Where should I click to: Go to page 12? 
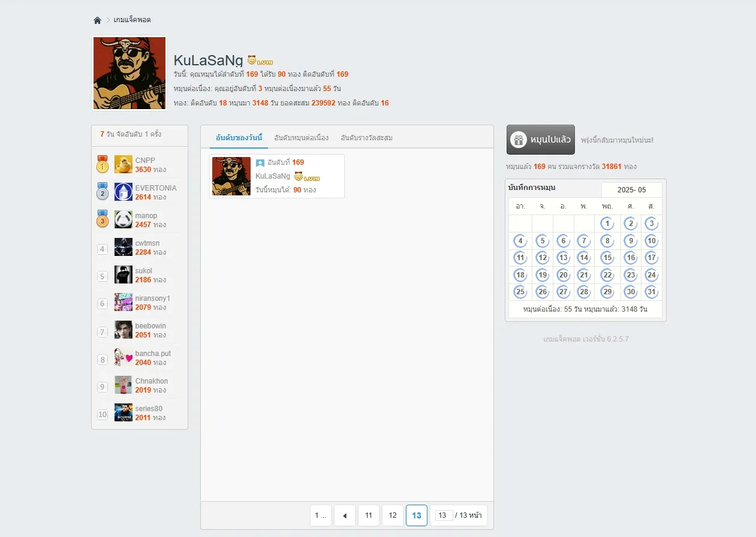click(x=393, y=515)
